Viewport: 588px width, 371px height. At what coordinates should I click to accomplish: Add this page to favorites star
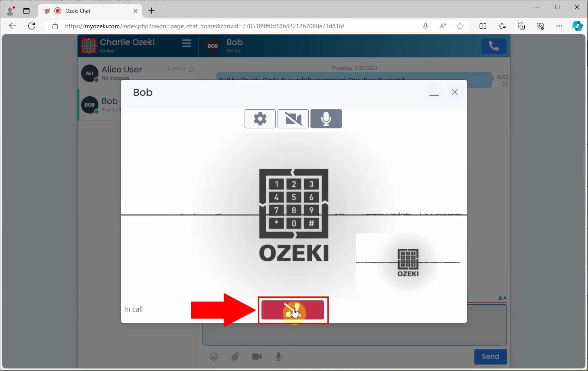(460, 26)
